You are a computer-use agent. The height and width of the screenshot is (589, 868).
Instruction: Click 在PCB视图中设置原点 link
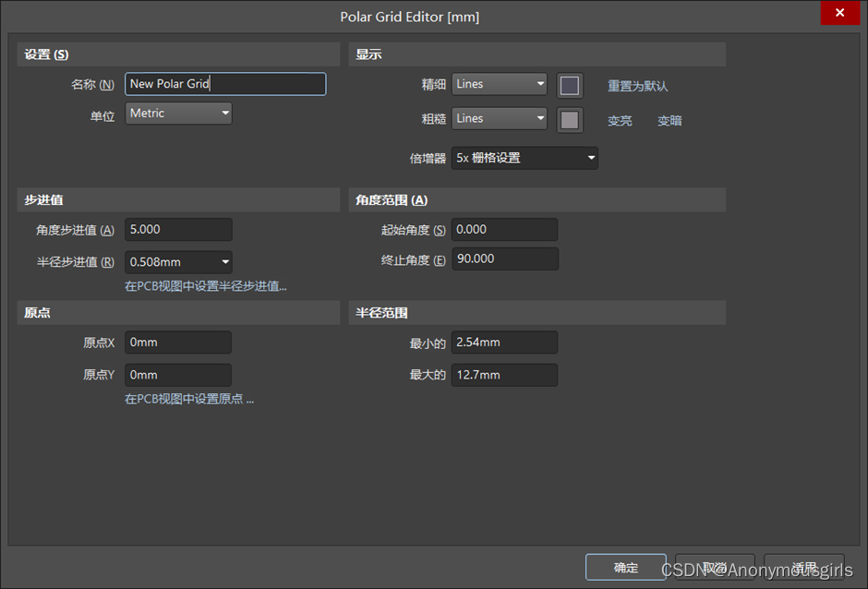pyautogui.click(x=188, y=399)
